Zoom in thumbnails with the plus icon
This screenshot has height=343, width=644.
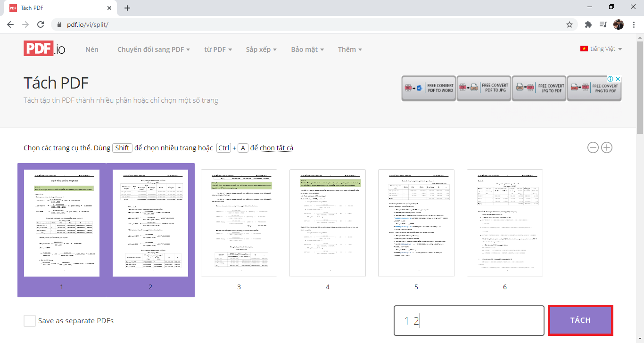click(607, 147)
